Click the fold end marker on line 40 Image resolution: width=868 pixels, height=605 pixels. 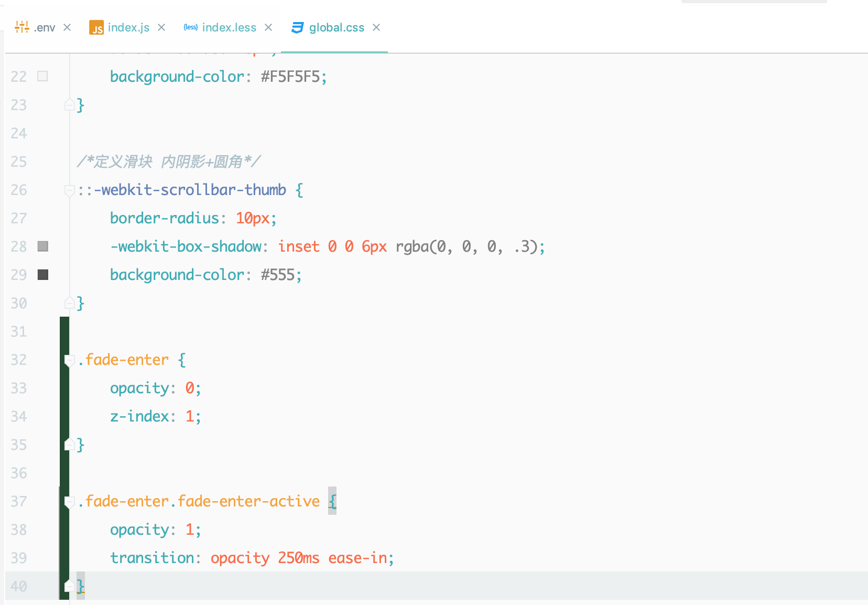click(x=69, y=586)
